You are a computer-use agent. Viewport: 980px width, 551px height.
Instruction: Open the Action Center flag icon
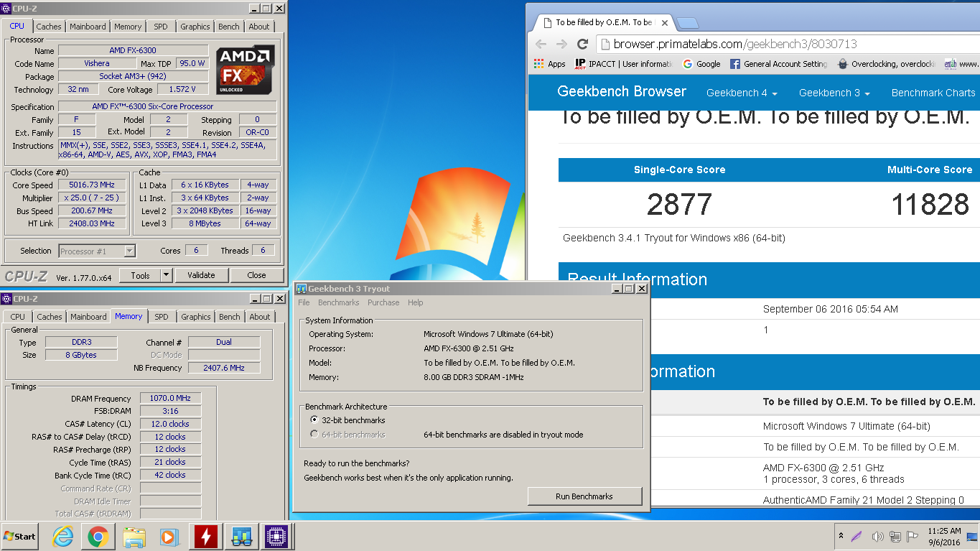(x=913, y=537)
